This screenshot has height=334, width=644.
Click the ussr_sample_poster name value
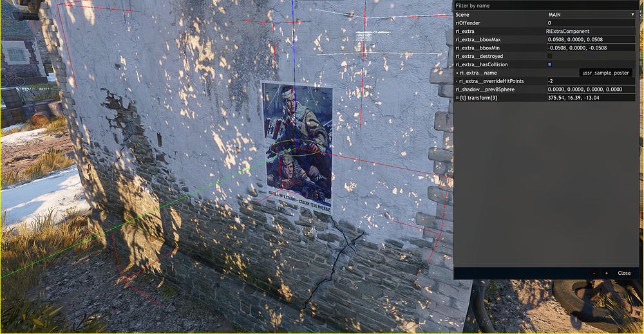tap(605, 73)
